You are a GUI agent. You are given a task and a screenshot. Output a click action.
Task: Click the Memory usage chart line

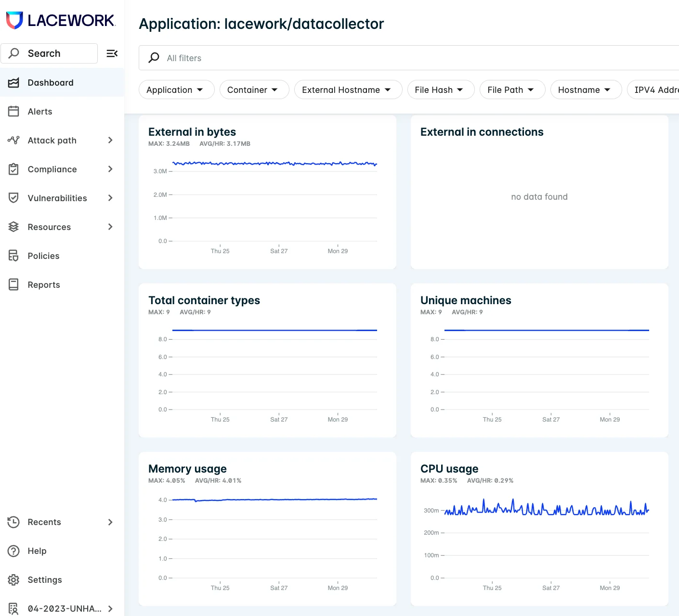pos(274,500)
